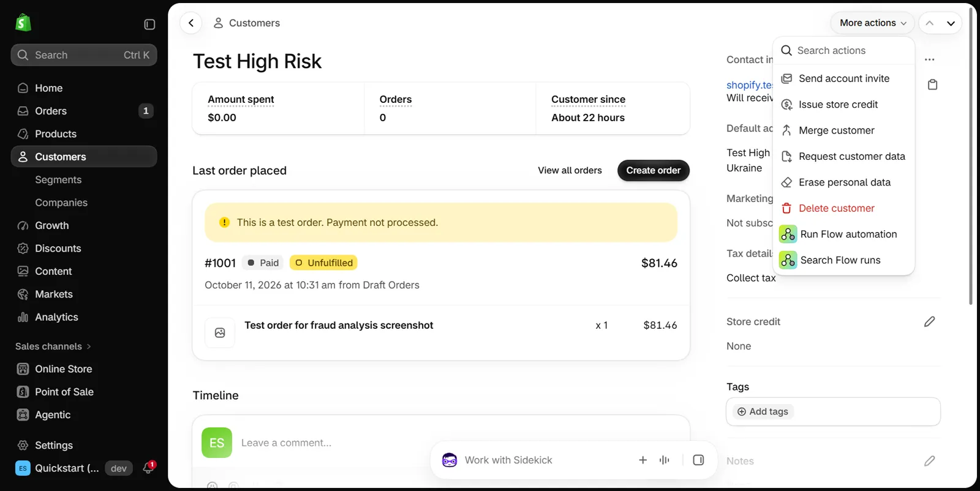Select Send account invite
Image resolution: width=980 pixels, height=491 pixels.
[844, 78]
